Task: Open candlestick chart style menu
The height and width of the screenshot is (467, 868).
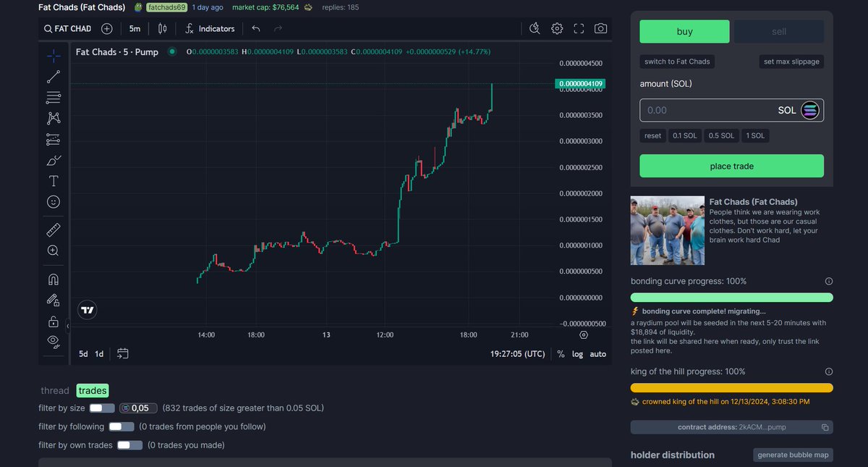Action: (163, 29)
